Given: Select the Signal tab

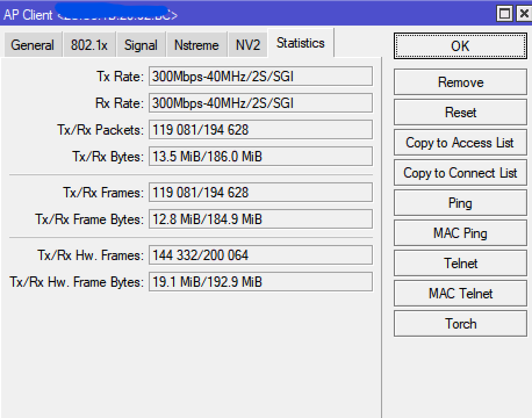Looking at the screenshot, I should [x=141, y=45].
